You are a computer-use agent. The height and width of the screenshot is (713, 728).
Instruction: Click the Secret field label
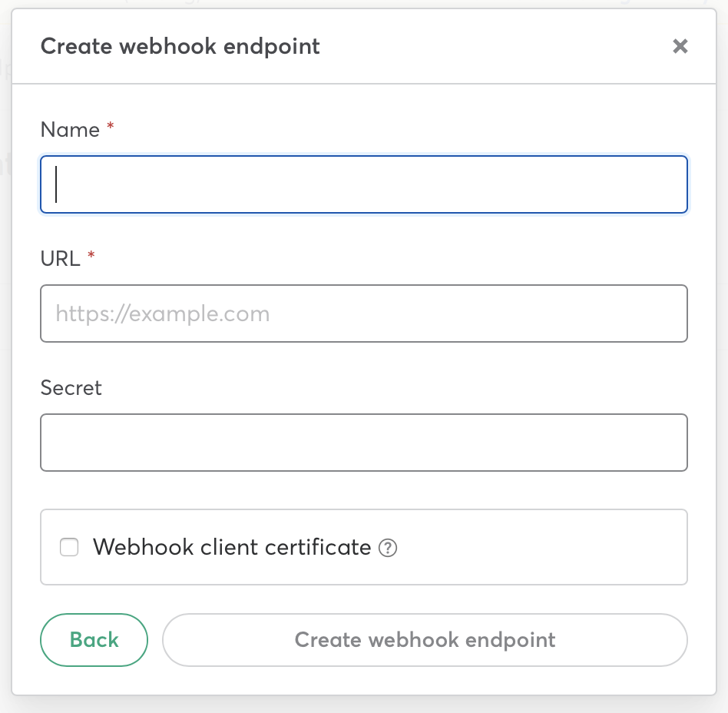(x=71, y=388)
